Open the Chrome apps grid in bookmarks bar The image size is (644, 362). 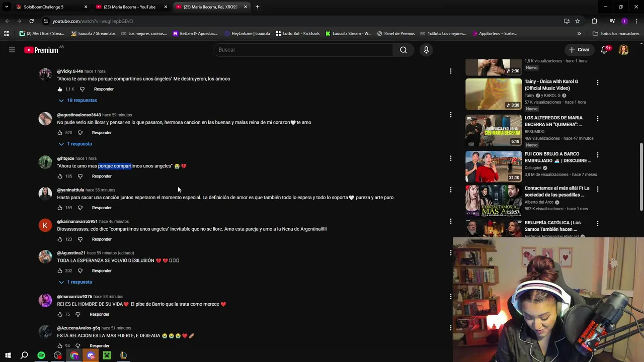tap(7, 34)
